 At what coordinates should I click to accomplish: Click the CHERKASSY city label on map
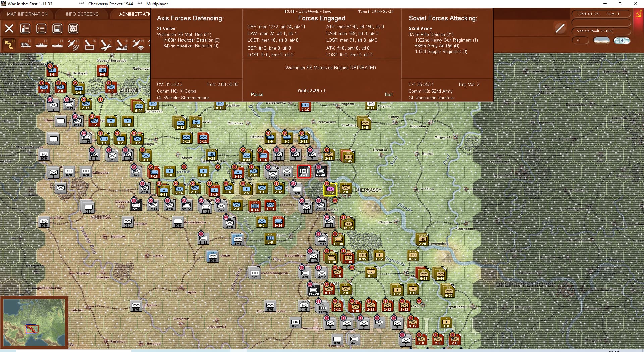(x=368, y=190)
